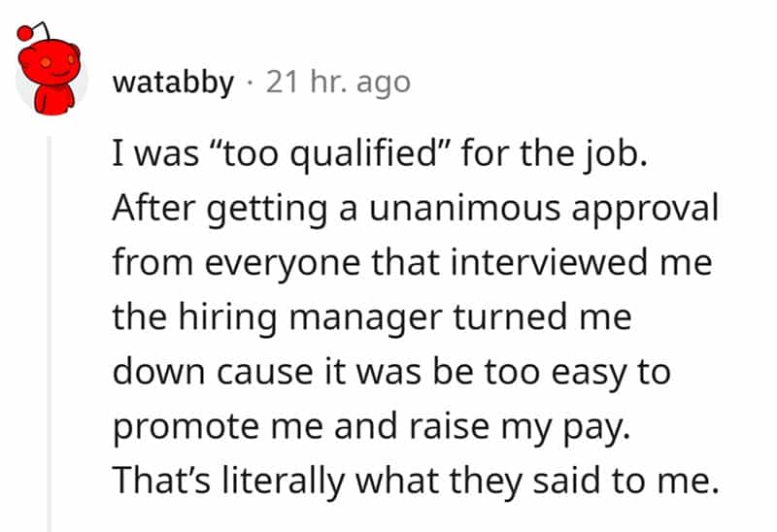Screen dimensions: 777x532
Task: Click the line "That's literally what they said to me."
Action: click(x=416, y=479)
